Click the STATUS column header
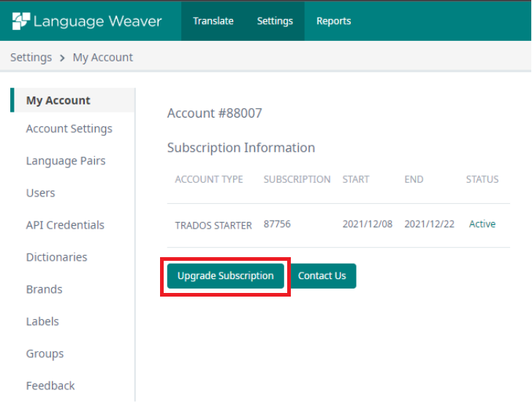This screenshot has width=532, height=404. (x=482, y=179)
